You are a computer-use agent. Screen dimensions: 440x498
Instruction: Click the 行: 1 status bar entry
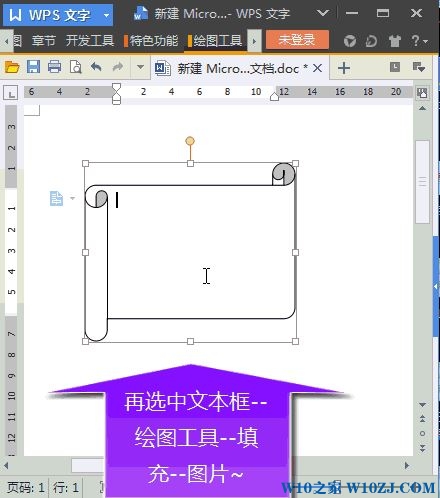coord(66,488)
